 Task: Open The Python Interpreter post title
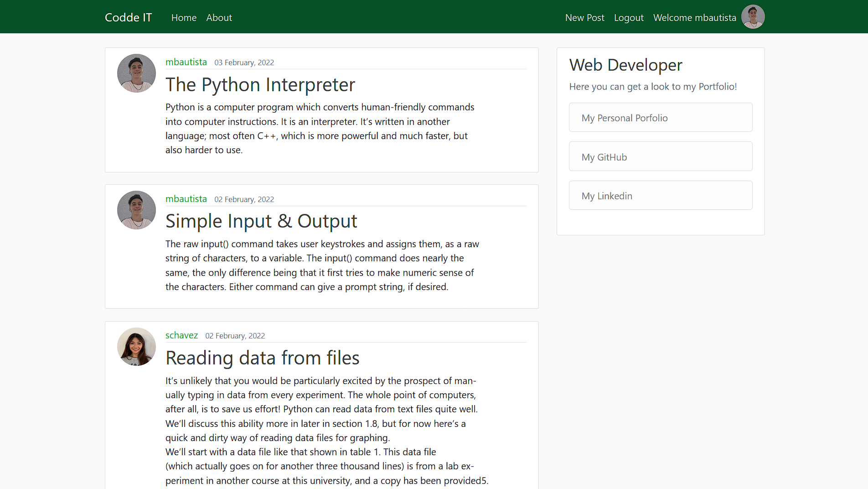pos(260,85)
